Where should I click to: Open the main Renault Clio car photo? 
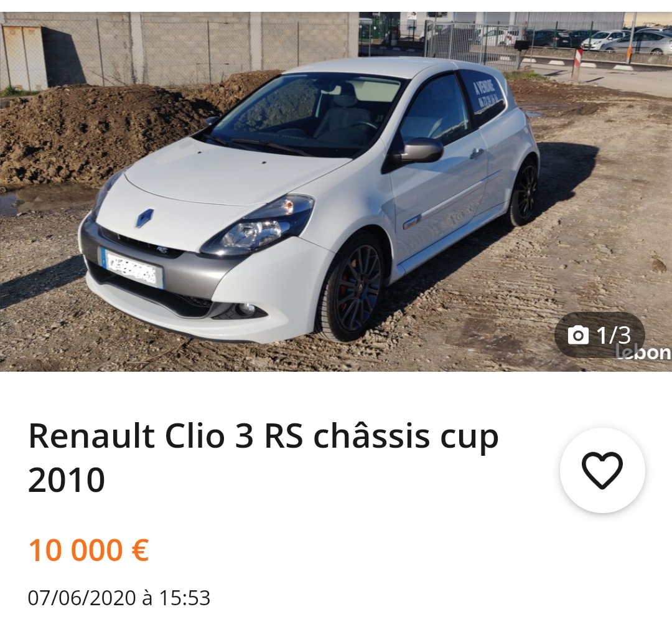(x=336, y=191)
